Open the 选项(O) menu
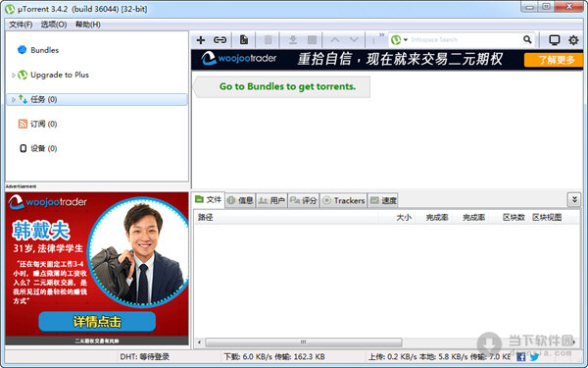The width and height of the screenshot is (588, 368). [54, 25]
